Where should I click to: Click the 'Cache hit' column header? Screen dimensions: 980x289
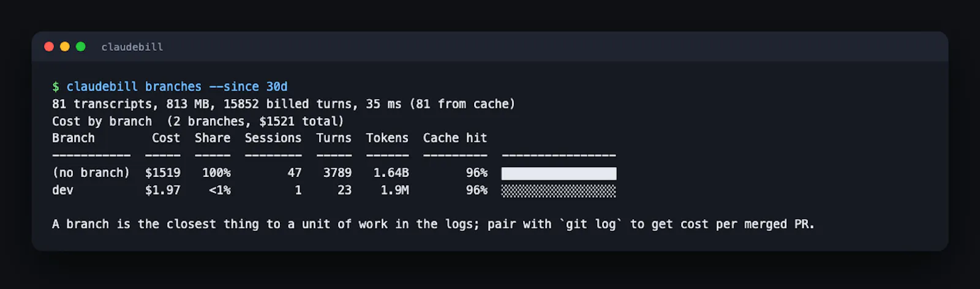tap(455, 138)
